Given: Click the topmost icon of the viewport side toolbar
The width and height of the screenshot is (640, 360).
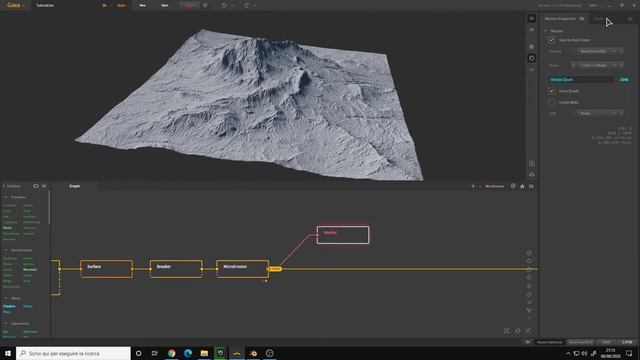Looking at the screenshot, I should tap(531, 18).
